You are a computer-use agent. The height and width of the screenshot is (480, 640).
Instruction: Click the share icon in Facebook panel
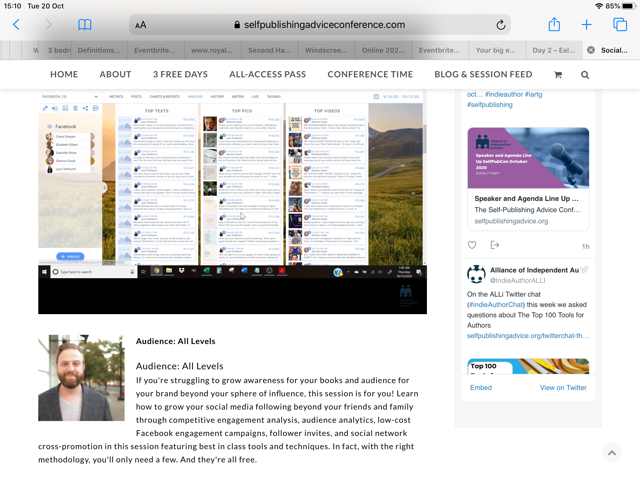[x=85, y=108]
